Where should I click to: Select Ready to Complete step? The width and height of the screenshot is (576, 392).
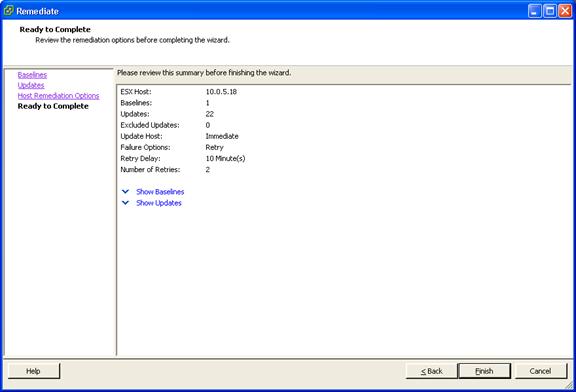[x=53, y=106]
